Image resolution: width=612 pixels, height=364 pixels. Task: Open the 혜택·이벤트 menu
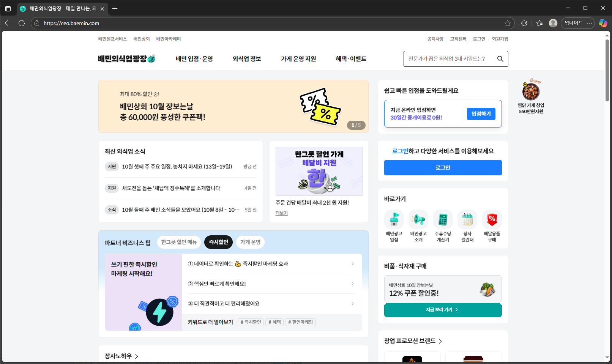(x=351, y=59)
